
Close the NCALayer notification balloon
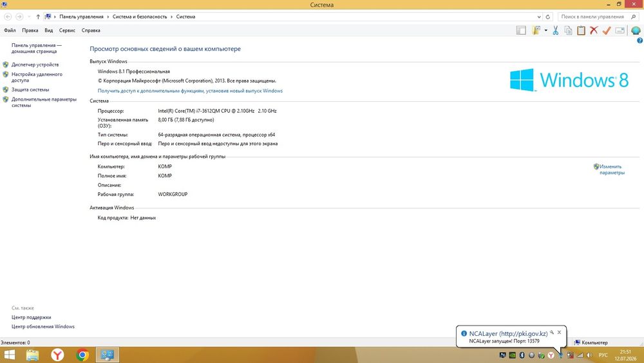pyautogui.click(x=559, y=332)
